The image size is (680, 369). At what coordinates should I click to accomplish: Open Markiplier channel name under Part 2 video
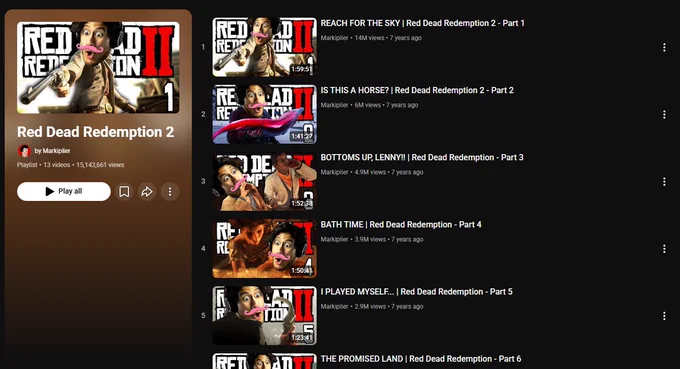[x=334, y=105]
